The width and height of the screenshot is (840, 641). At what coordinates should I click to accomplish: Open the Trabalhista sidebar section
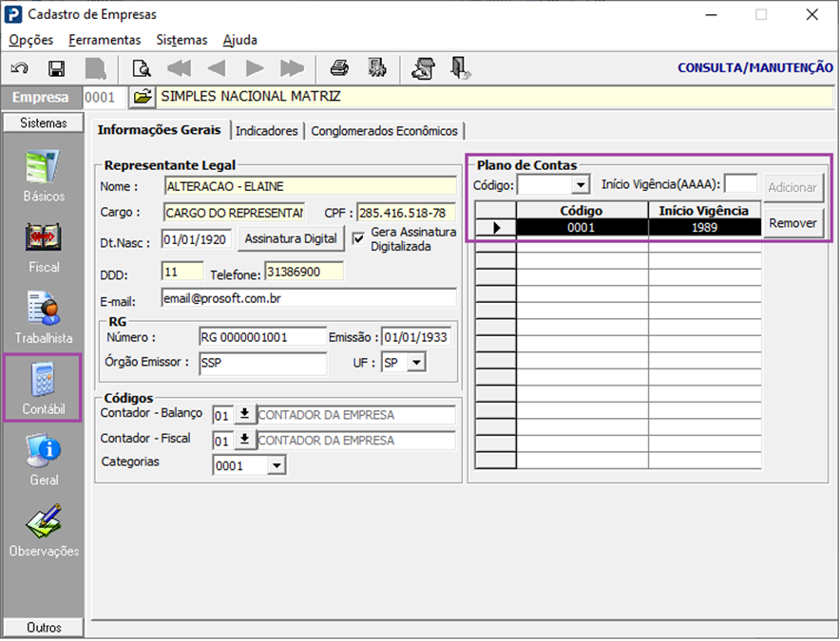click(44, 319)
